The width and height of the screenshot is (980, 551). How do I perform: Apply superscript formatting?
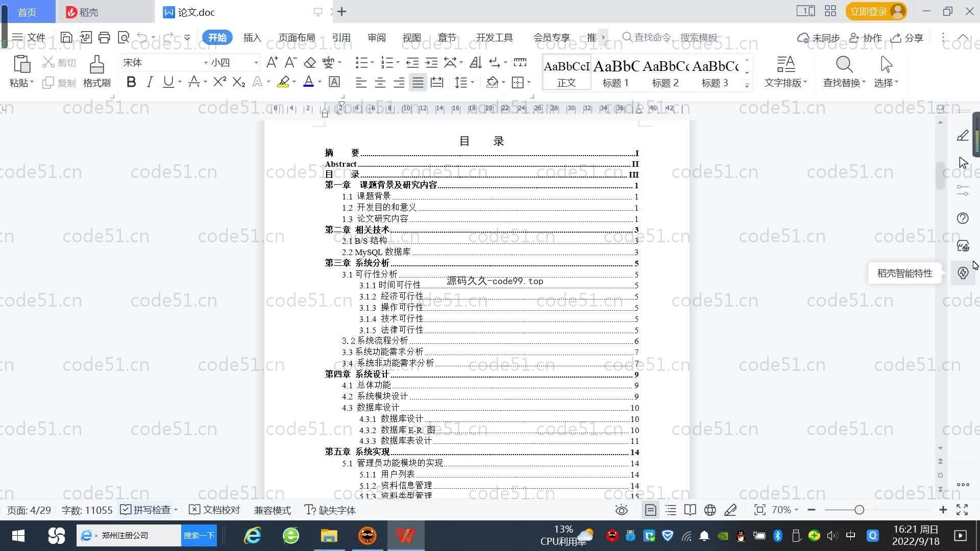tap(219, 82)
